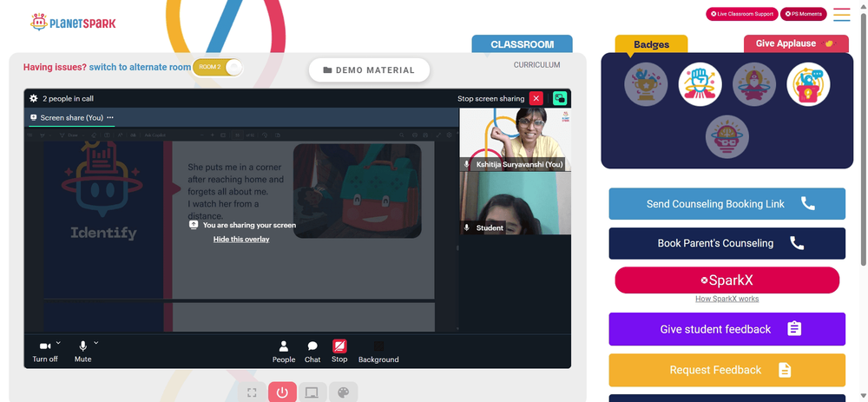Select the Give Applause tab
This screenshot has width=868, height=402.
click(x=796, y=43)
